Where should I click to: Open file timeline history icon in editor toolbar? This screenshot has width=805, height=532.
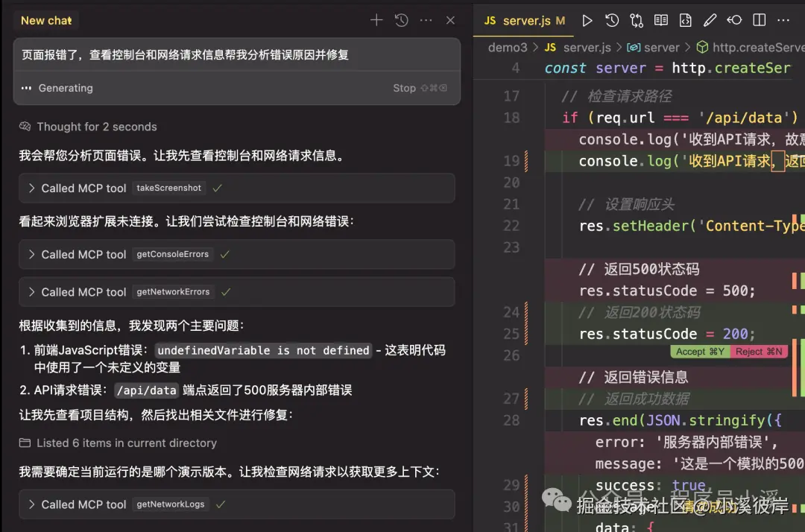point(611,21)
